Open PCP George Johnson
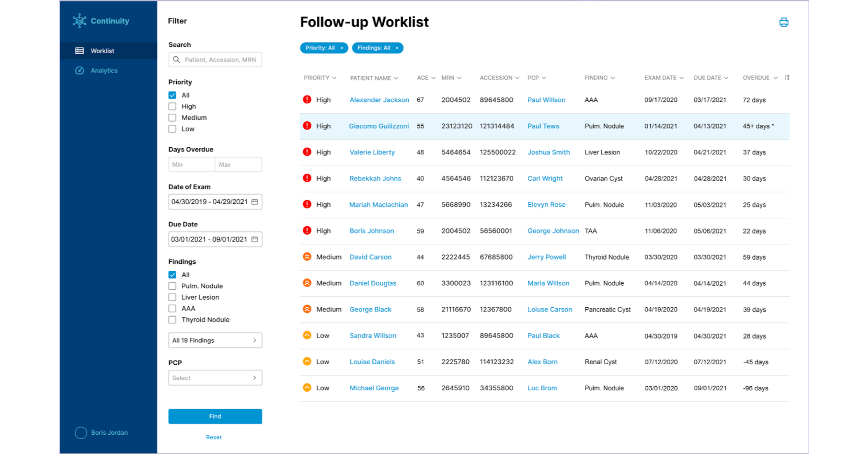 [x=553, y=231]
